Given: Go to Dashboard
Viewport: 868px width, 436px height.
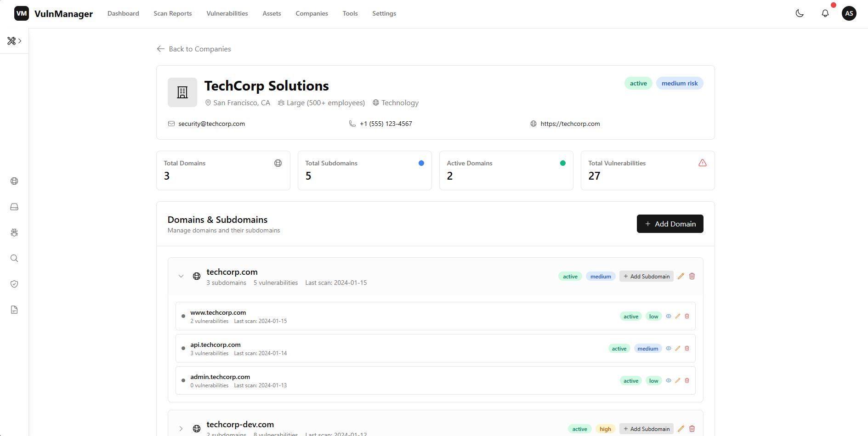Looking at the screenshot, I should point(123,13).
